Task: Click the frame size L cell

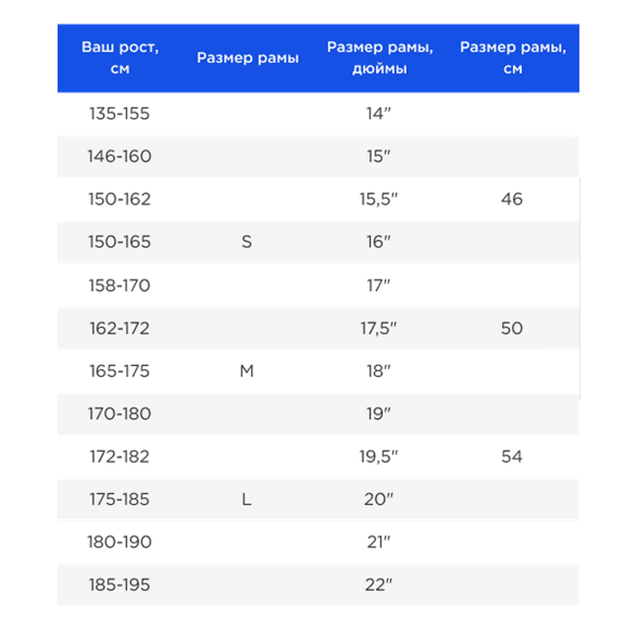Action: [246, 499]
